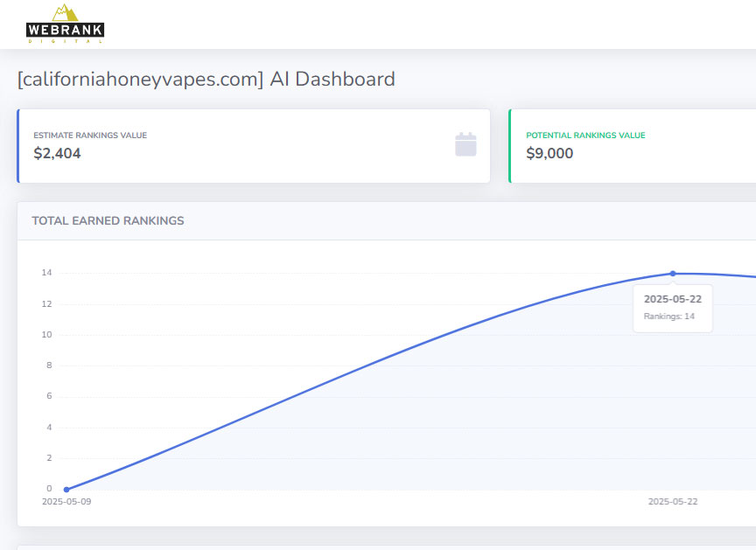Open the Potential Rankings Value label
756x550 pixels.
pyautogui.click(x=585, y=136)
